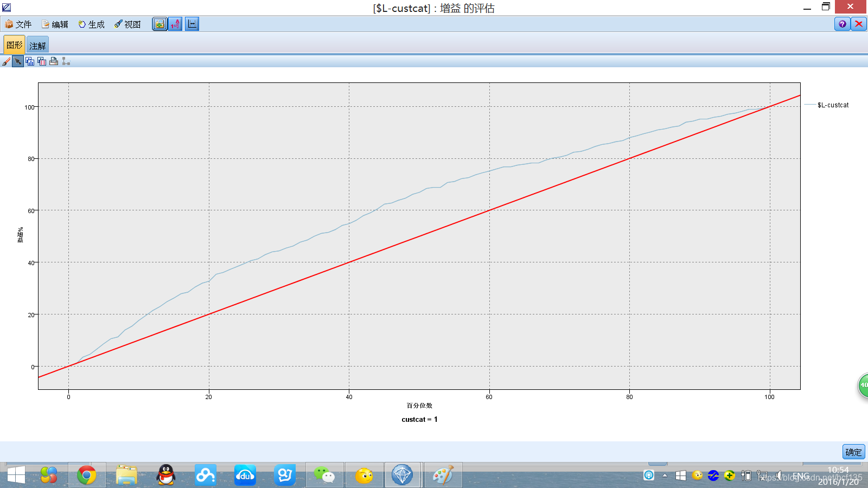
Task: Launch Google Chrome from the taskbar
Action: coord(86,475)
